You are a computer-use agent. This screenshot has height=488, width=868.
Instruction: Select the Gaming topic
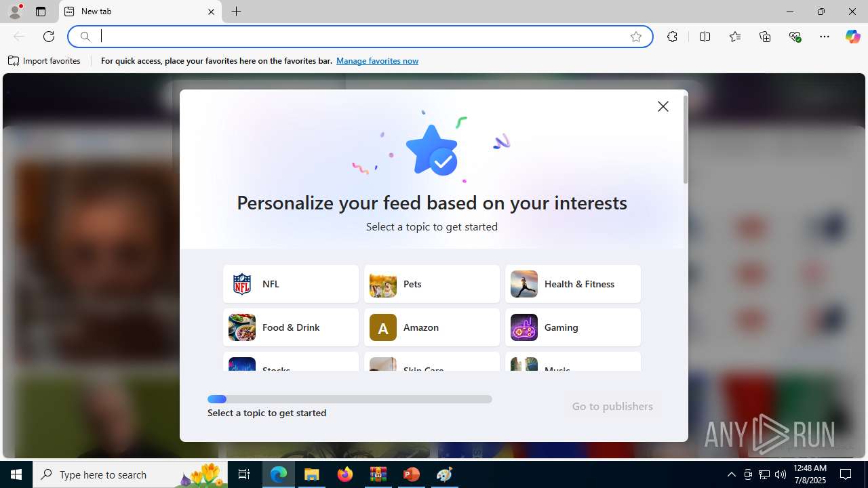click(573, 327)
